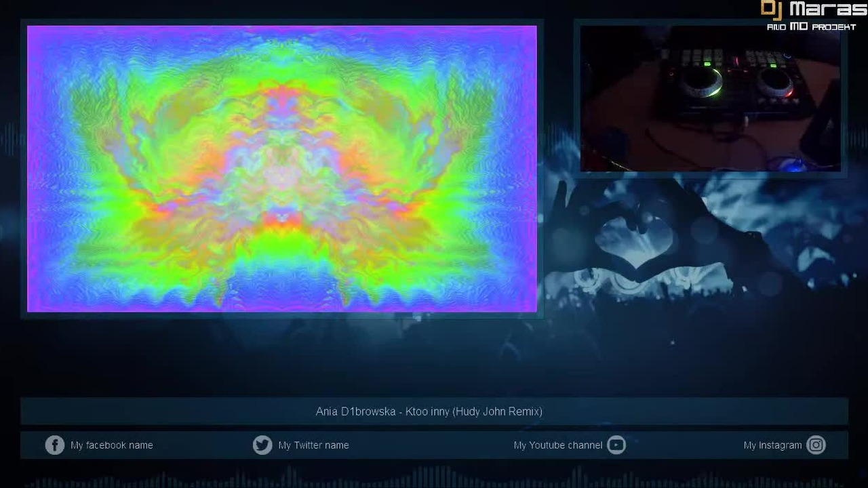The width and height of the screenshot is (868, 488).
Task: Click the Twitter bird icon
Action: pos(262,445)
